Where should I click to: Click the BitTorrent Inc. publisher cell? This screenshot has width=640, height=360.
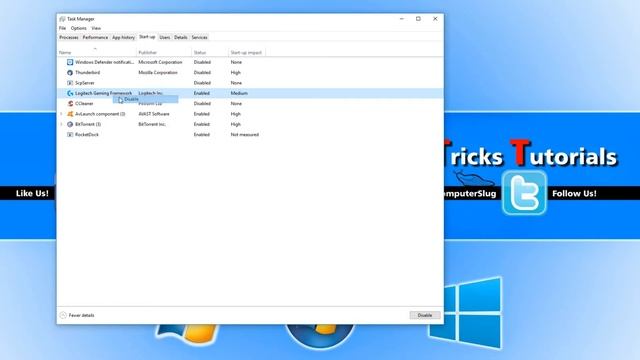(152, 124)
